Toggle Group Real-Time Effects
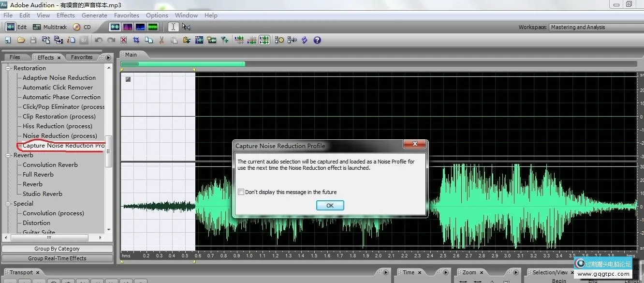 coord(57,258)
